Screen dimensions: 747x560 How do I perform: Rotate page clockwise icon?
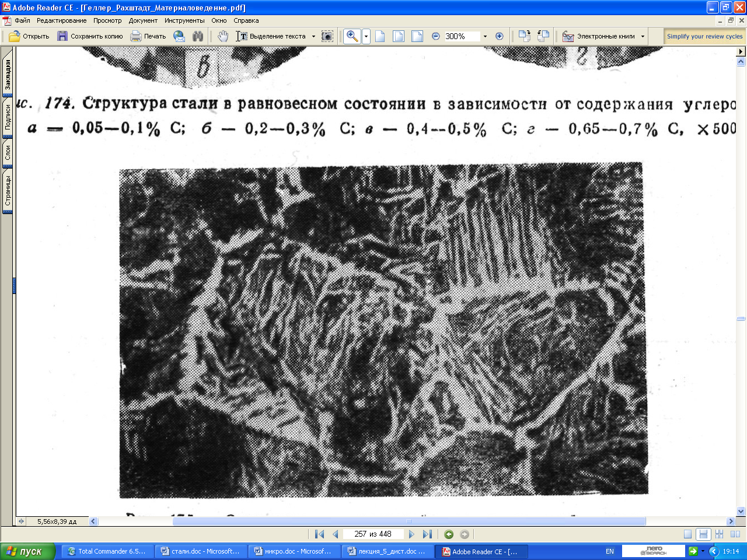pyautogui.click(x=524, y=36)
